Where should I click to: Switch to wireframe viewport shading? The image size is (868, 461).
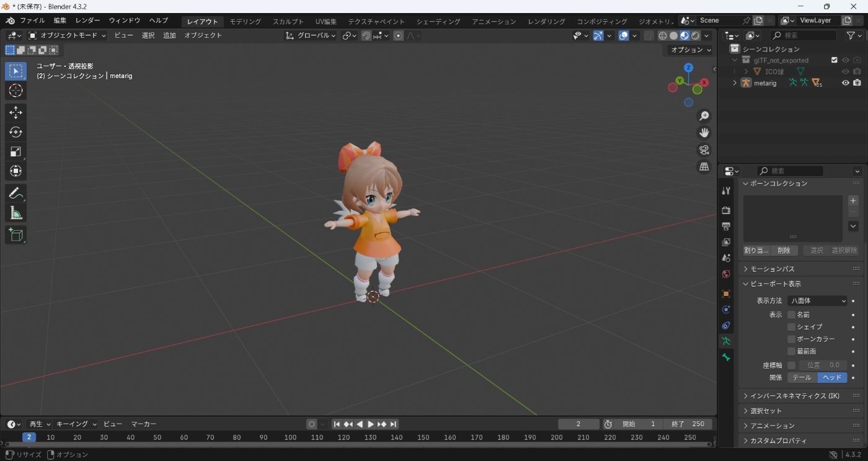pyautogui.click(x=663, y=36)
